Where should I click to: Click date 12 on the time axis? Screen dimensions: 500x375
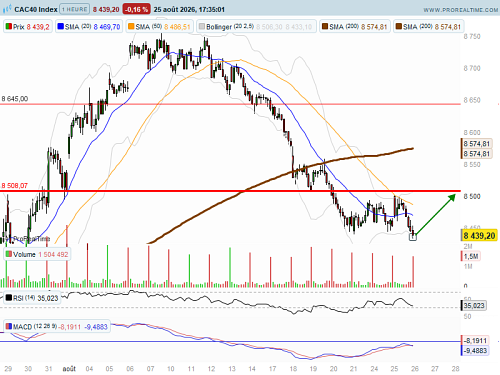pyautogui.click(x=211, y=369)
